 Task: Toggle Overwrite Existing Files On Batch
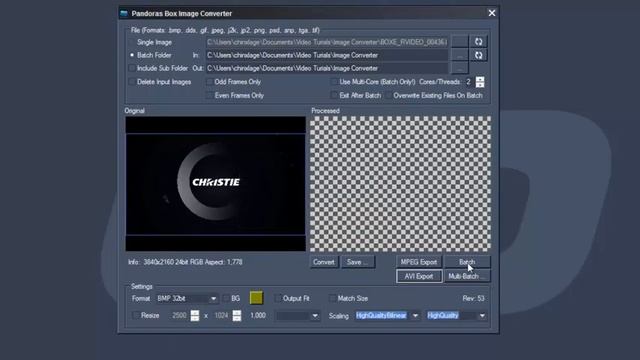(388, 96)
